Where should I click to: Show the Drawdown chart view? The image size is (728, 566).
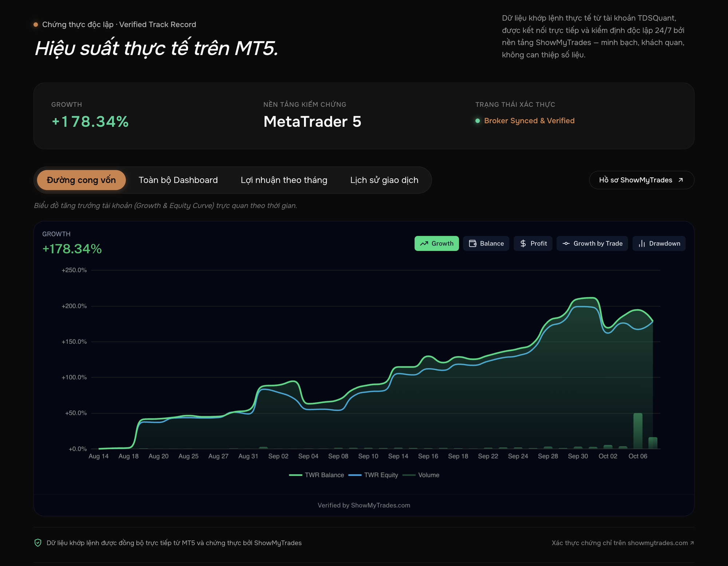659,244
